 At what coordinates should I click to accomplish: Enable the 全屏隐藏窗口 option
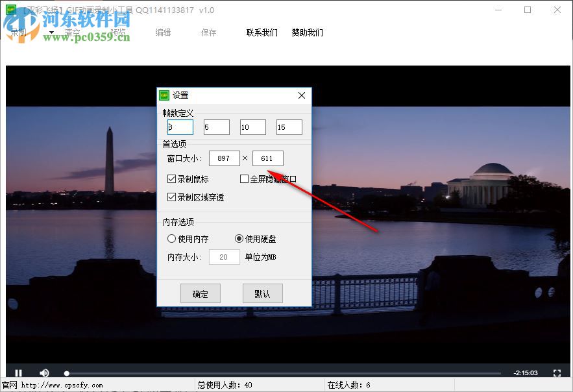244,178
